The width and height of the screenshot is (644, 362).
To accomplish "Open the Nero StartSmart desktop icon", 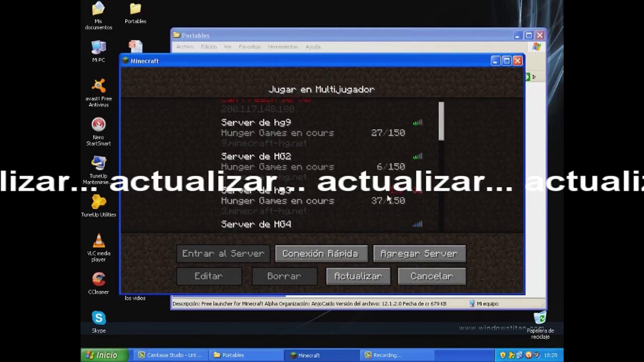I will [98, 125].
